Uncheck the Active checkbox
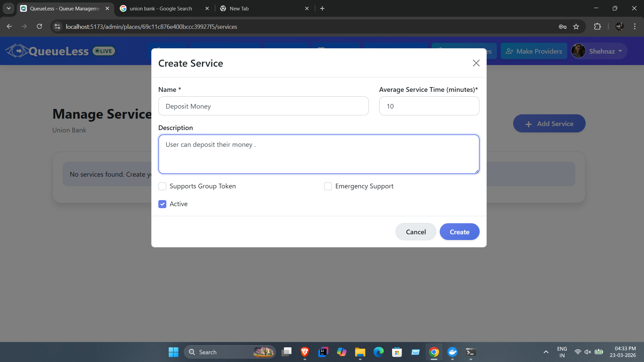644x362 pixels. [162, 204]
